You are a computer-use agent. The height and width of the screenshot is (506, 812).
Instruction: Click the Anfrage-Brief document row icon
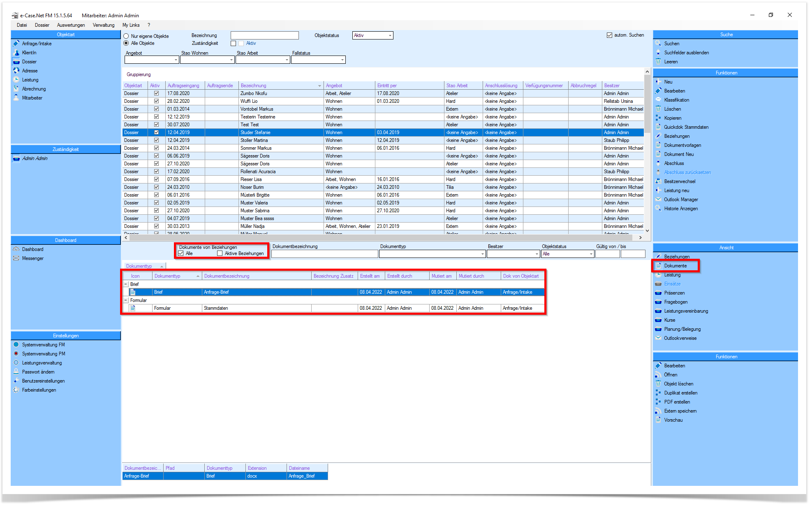click(x=133, y=292)
